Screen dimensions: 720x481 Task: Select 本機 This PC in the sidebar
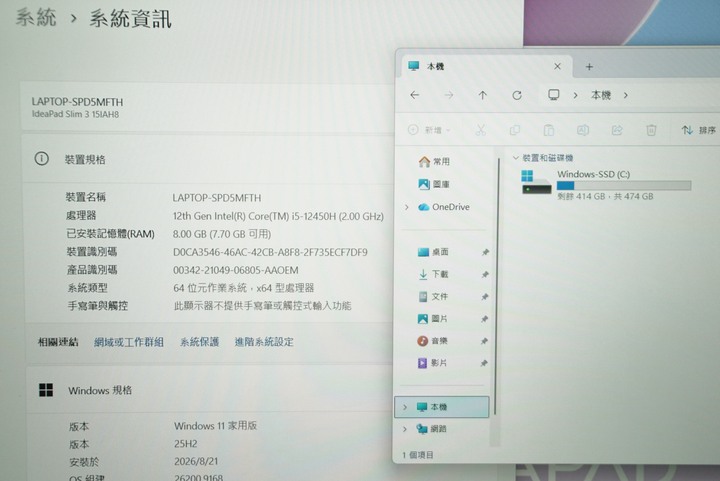[442, 407]
